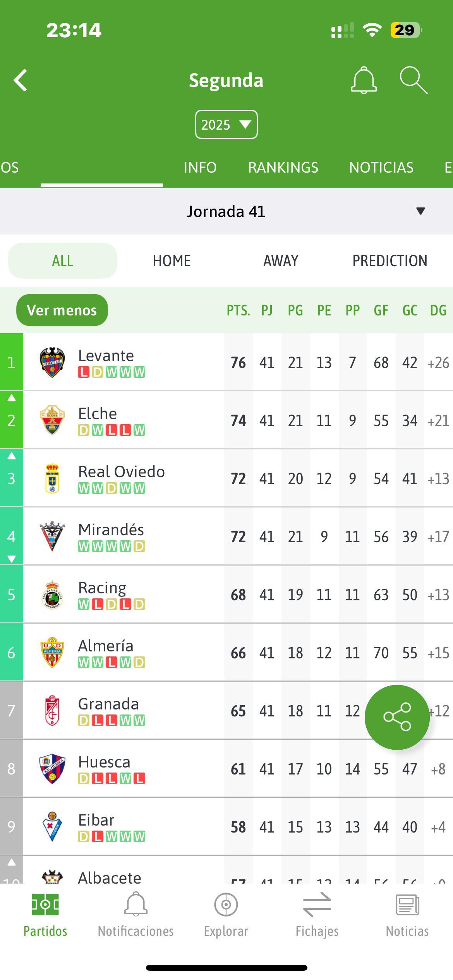Tap the Levante club crest
Viewport: 453px width, 980px height.
coord(52,362)
